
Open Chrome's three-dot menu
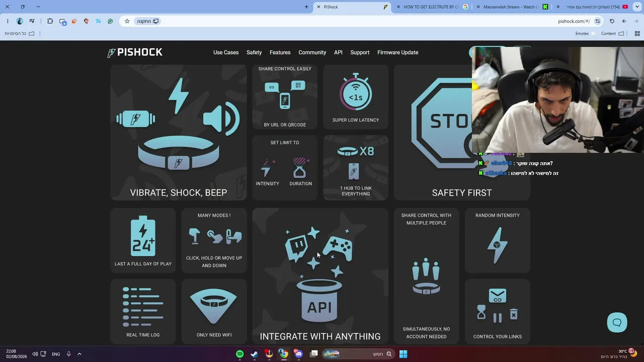(7, 21)
